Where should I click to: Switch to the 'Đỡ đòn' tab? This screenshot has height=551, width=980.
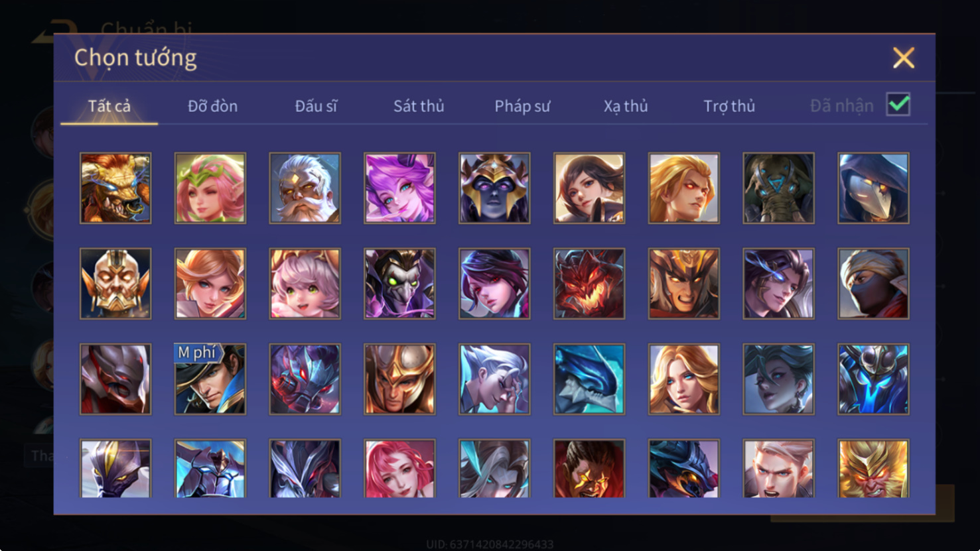tap(212, 106)
